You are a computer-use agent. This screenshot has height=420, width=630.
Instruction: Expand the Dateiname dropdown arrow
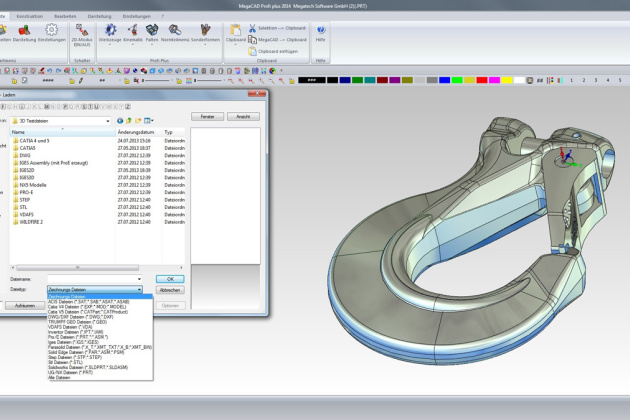(x=138, y=279)
